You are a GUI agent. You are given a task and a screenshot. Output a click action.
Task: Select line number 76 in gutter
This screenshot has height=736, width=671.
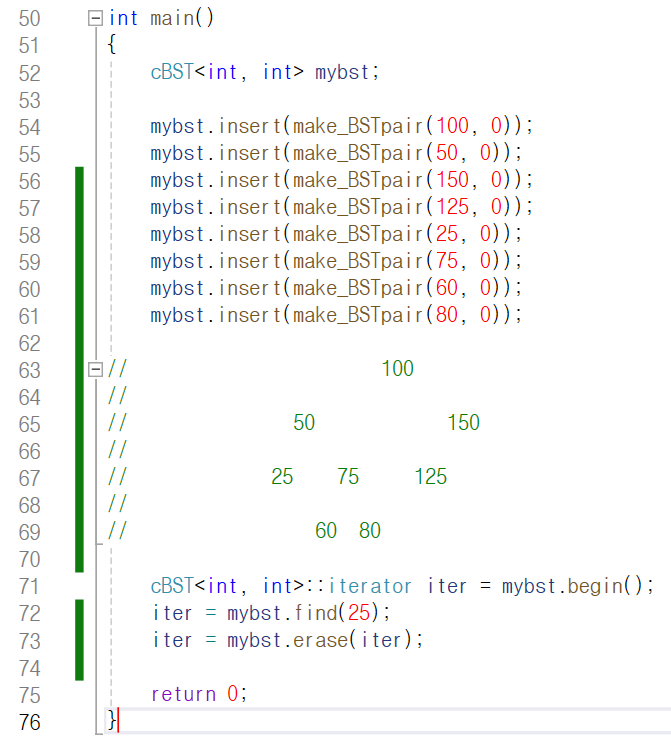click(x=30, y=722)
